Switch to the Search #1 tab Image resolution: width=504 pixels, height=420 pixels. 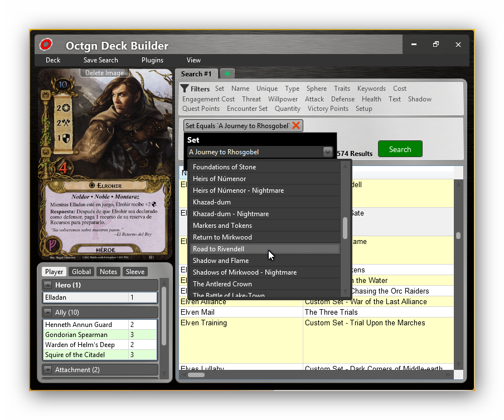coord(196,74)
